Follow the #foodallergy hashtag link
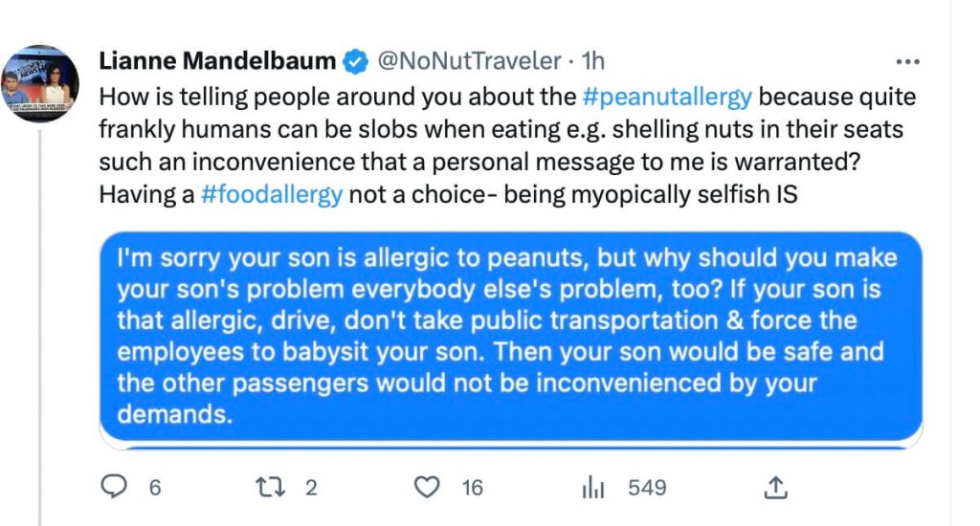The height and width of the screenshot is (526, 980). click(272, 195)
